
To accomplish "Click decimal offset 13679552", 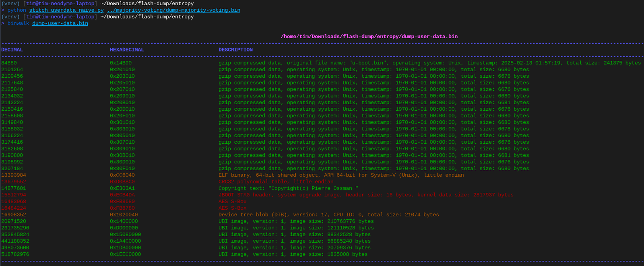I will click(x=14, y=181).
